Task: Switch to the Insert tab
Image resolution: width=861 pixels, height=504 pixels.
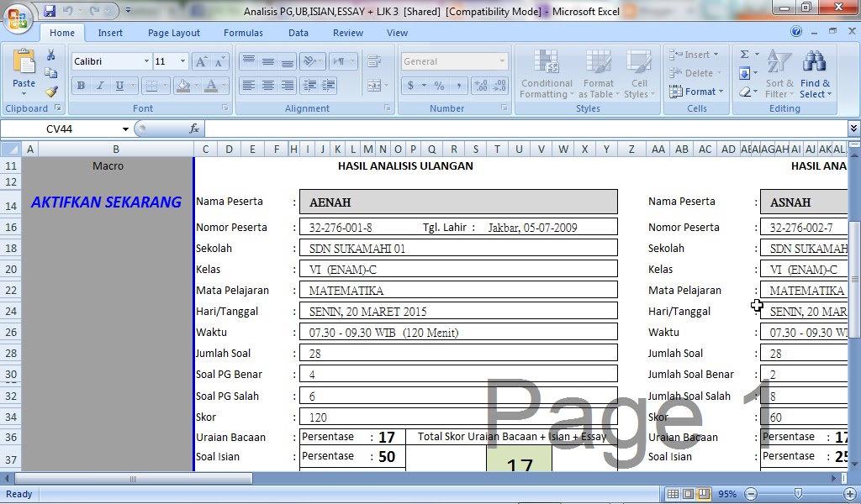Action: pos(110,33)
